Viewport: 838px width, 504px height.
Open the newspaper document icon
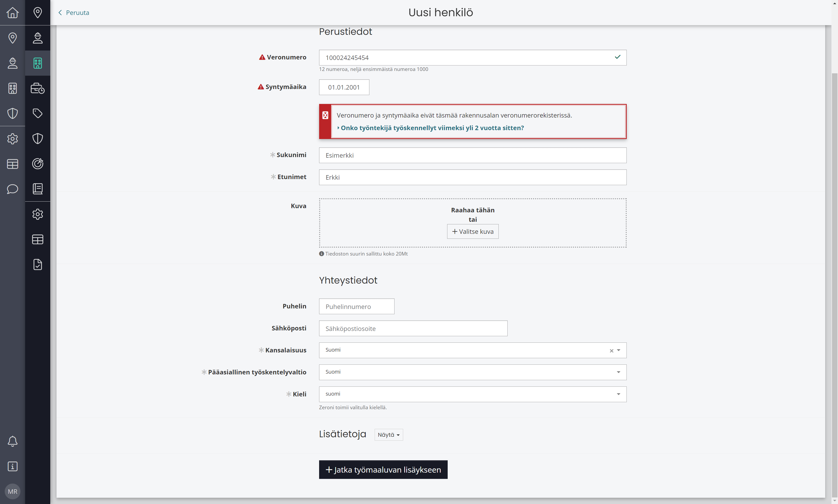38,189
